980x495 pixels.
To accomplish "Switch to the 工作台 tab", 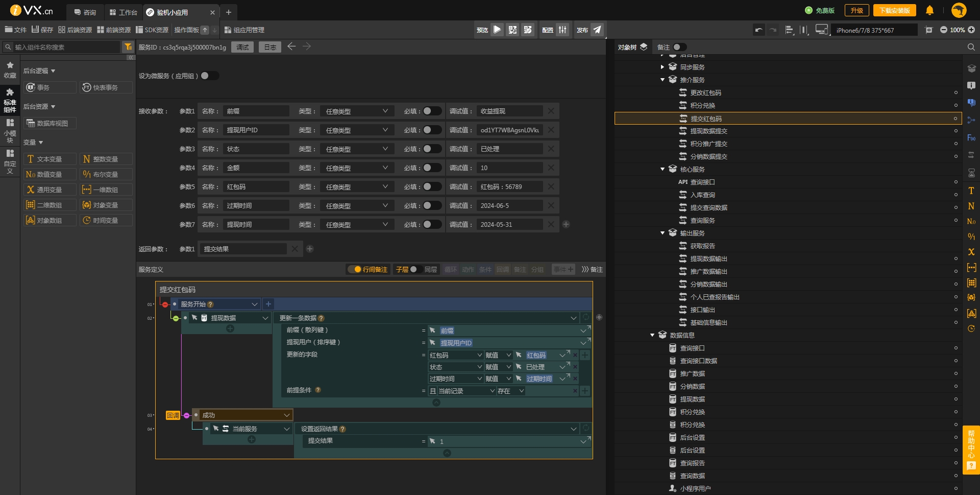I will coord(123,12).
